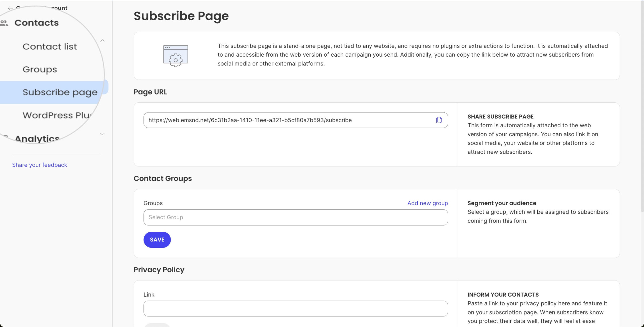This screenshot has width=644, height=327.
Task: Click Share your feedback link
Action: 40,164
